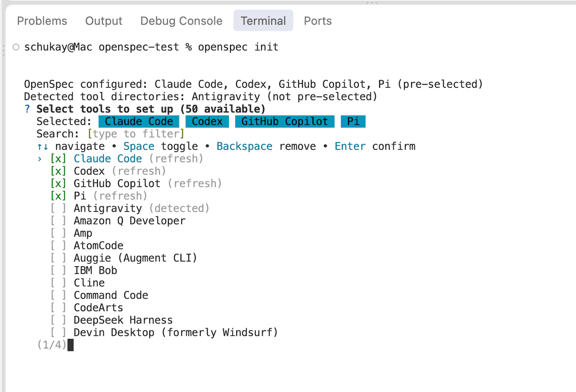Image resolution: width=576 pixels, height=392 pixels.
Task: Click the 'Amazon Q Developer' row label
Action: click(x=130, y=221)
